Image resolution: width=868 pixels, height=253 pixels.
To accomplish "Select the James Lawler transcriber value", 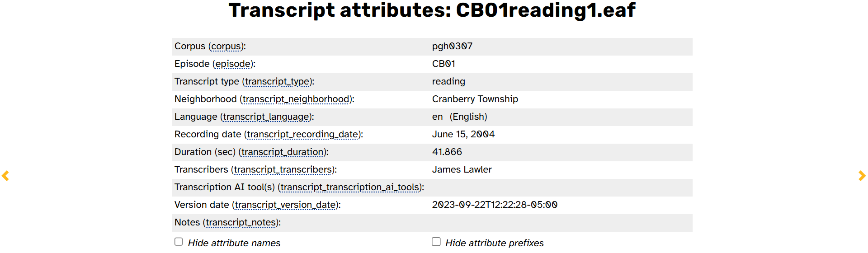I will pyautogui.click(x=462, y=169).
